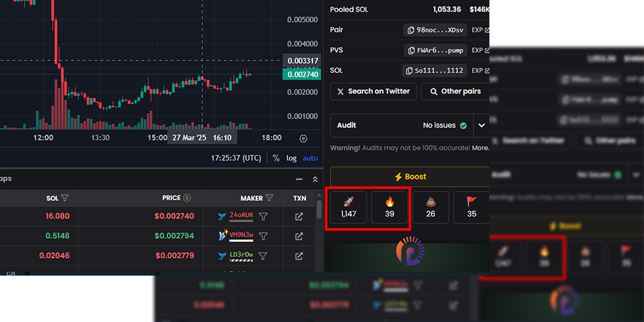The height and width of the screenshot is (322, 644).
Task: Open maker VM9N3w wallet
Action: [x=241, y=235]
